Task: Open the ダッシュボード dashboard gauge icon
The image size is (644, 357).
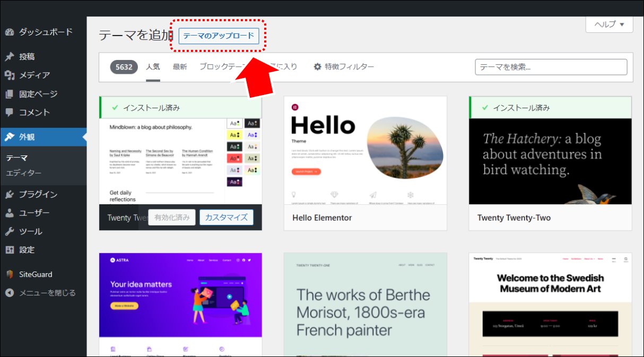Action: point(10,32)
